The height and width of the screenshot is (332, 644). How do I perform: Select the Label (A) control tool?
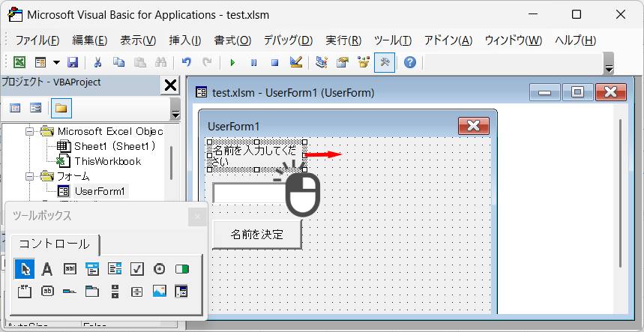(47, 269)
